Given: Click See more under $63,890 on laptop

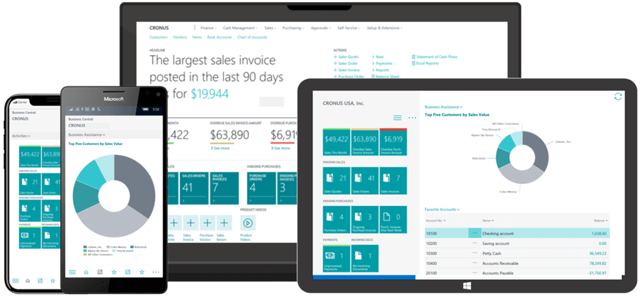Looking at the screenshot, I should click(x=220, y=148).
